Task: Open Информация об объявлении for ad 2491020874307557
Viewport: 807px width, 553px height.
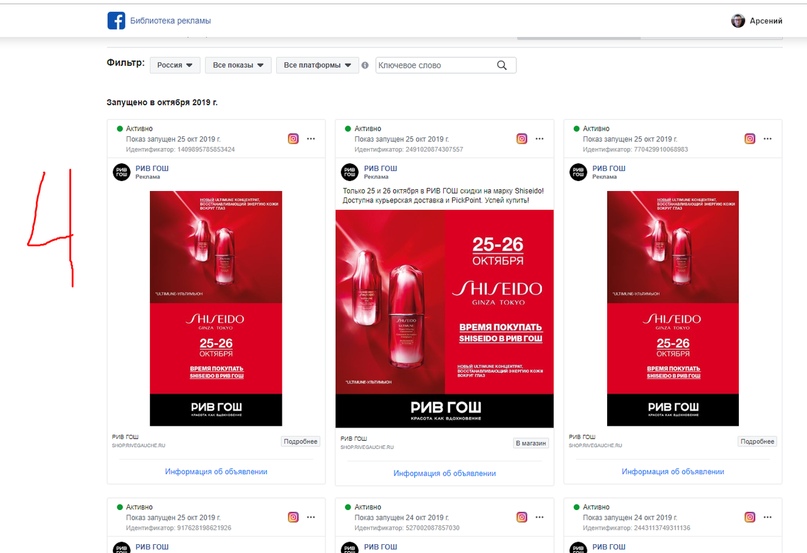Action: 445,473
